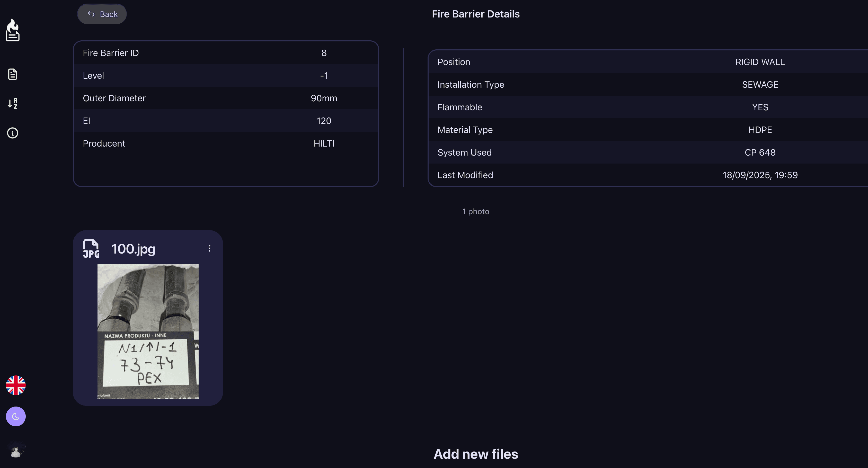The width and height of the screenshot is (868, 468).
Task: Click the JPG file icon on 100.jpg card
Action: [91, 248]
